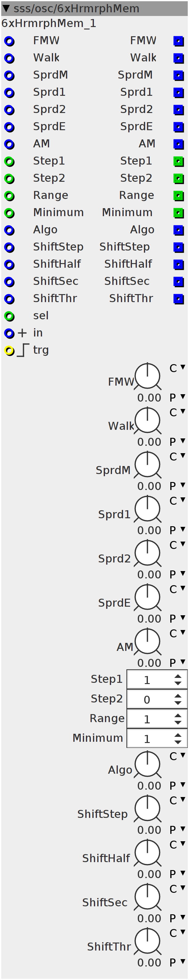
Task: Click the yellow trg trigger inlet
Action: coord(9,350)
